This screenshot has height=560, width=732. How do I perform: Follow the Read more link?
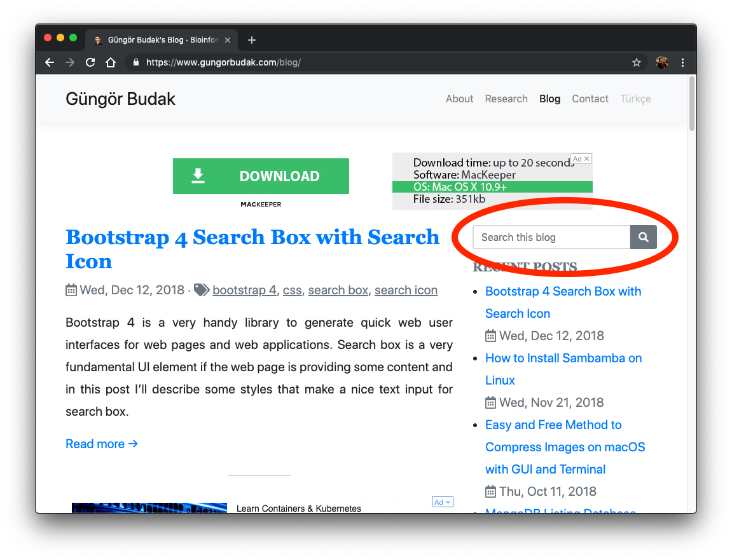pos(102,444)
